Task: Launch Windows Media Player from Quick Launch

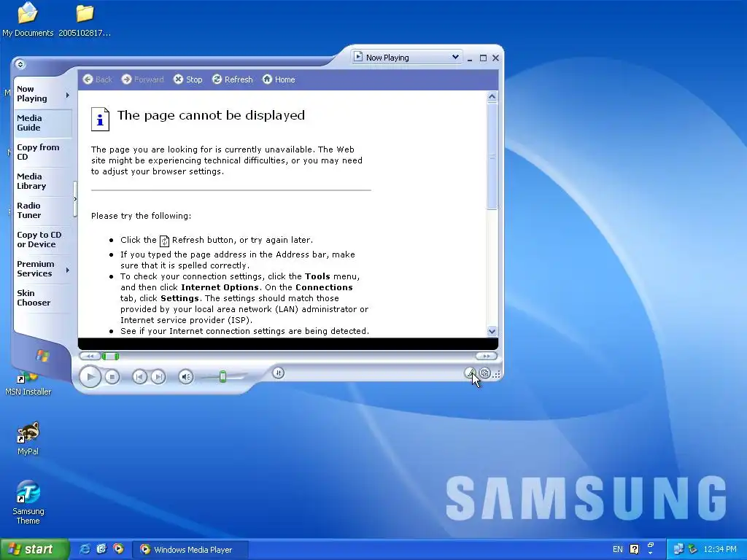Action: 118,549
